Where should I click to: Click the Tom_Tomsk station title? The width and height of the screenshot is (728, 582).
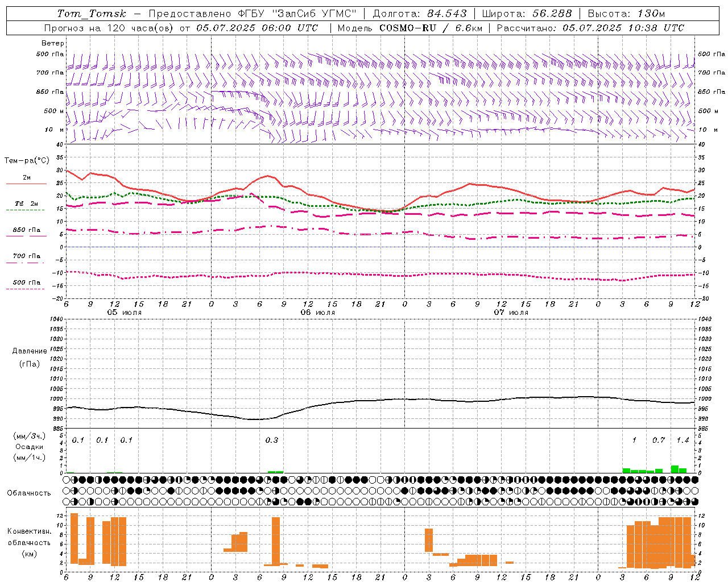pos(92,14)
